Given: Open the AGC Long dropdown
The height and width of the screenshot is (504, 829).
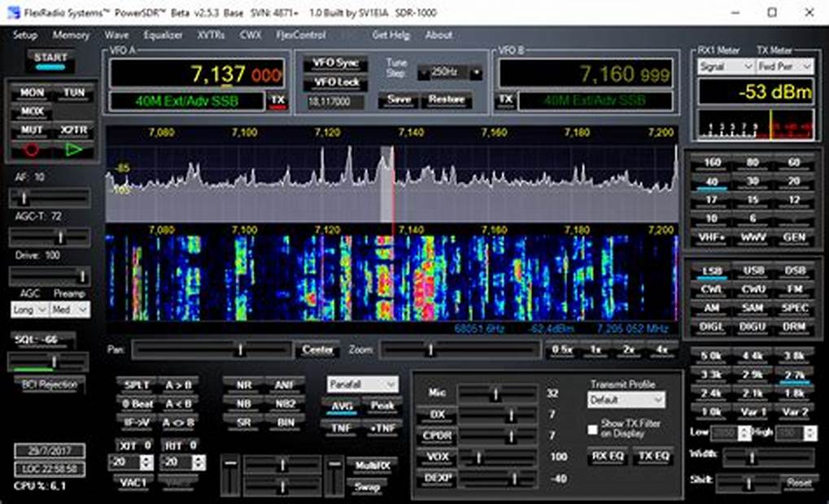Looking at the screenshot, I should 28,310.
